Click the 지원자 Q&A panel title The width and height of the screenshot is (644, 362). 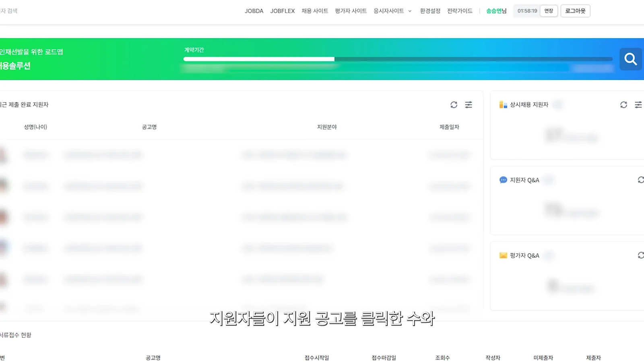coord(524,180)
